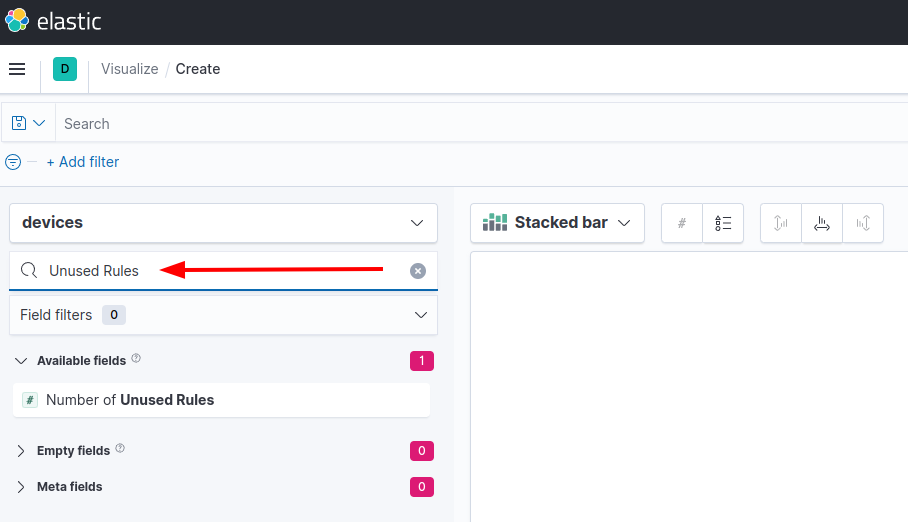908x522 pixels.
Task: Open the Stacked bar chart type dropdown
Action: (x=557, y=223)
